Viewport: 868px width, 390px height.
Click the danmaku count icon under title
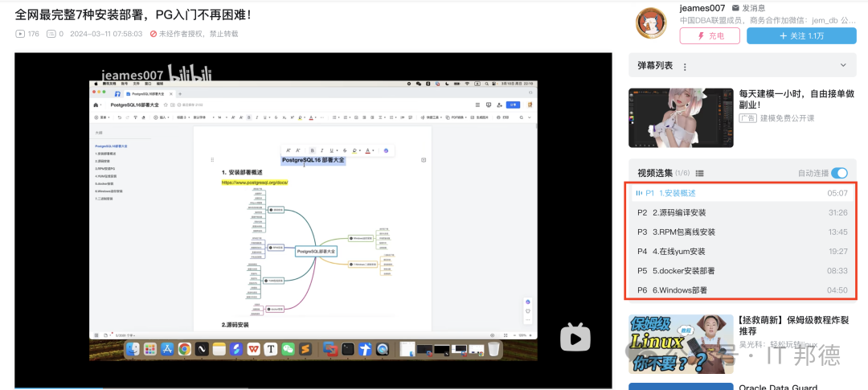pyautogui.click(x=51, y=34)
